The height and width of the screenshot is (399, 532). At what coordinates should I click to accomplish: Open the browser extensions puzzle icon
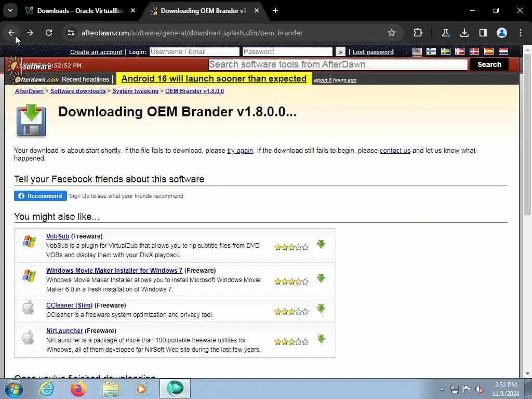418,33
